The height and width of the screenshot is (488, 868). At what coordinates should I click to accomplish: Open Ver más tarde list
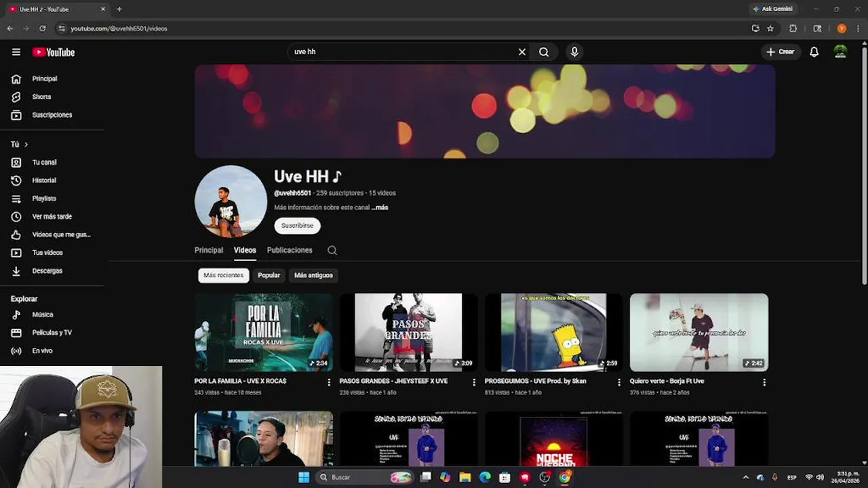click(52, 216)
